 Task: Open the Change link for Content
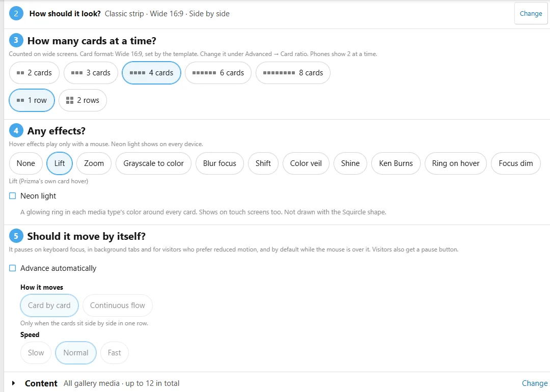[x=535, y=383]
